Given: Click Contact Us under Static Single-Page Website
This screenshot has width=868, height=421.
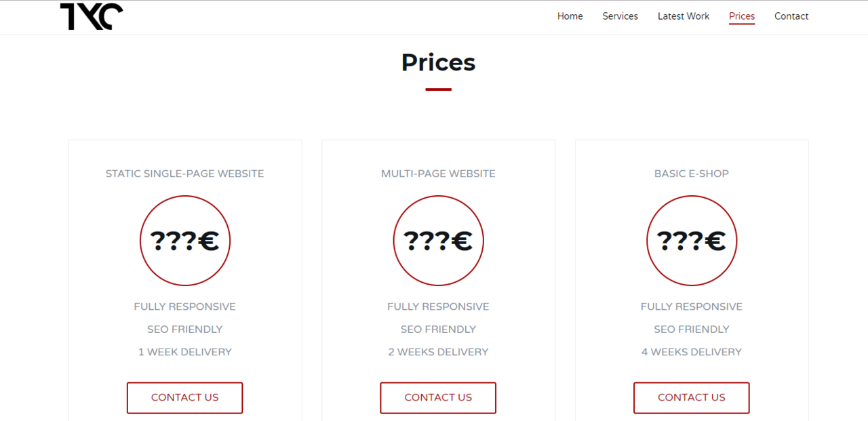Looking at the screenshot, I should (184, 398).
